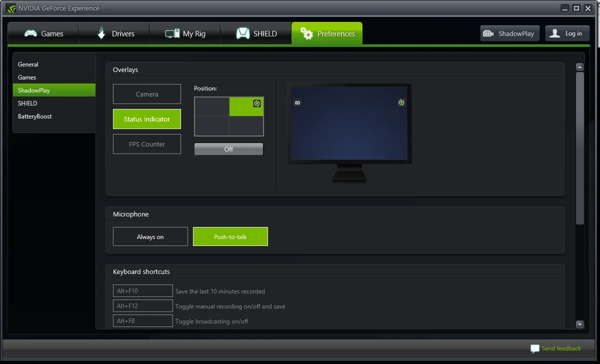Click the gamepad icon on Games tab
Screen dimensions: 600x364
[x=31, y=33]
